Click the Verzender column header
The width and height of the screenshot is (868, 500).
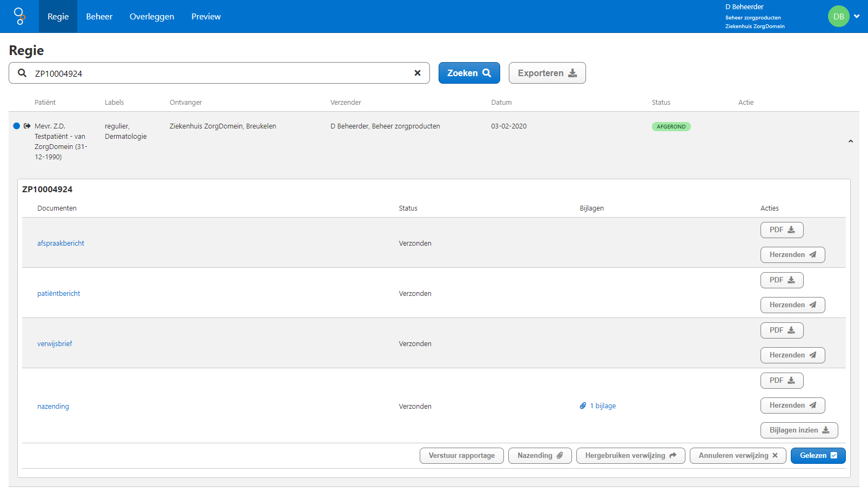[346, 102]
